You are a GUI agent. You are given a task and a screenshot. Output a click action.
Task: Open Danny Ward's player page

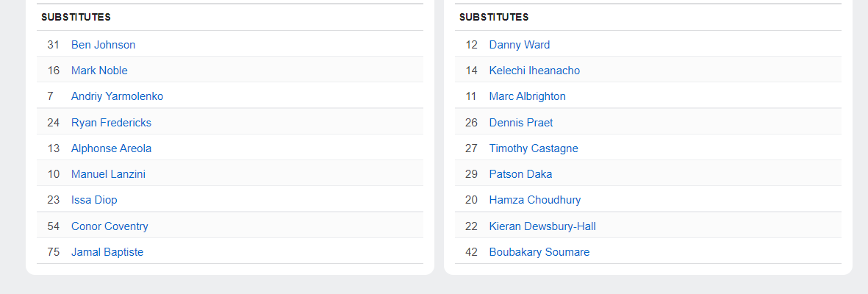click(519, 45)
